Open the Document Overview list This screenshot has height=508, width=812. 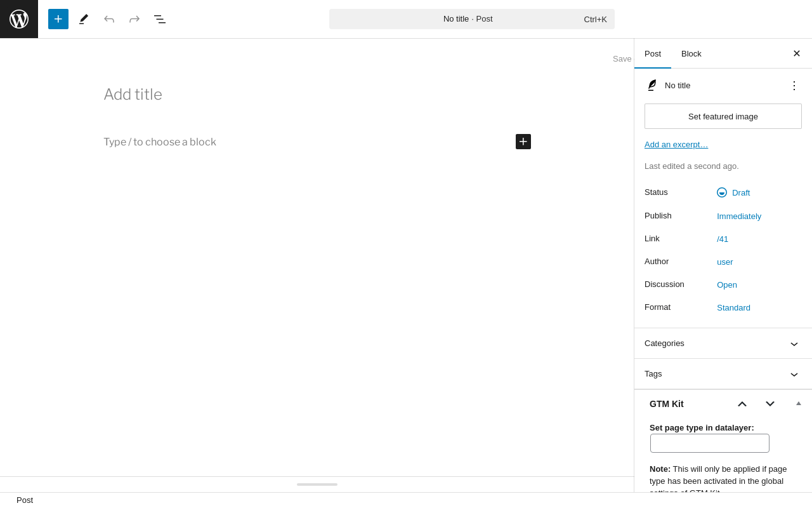pyautogui.click(x=160, y=19)
